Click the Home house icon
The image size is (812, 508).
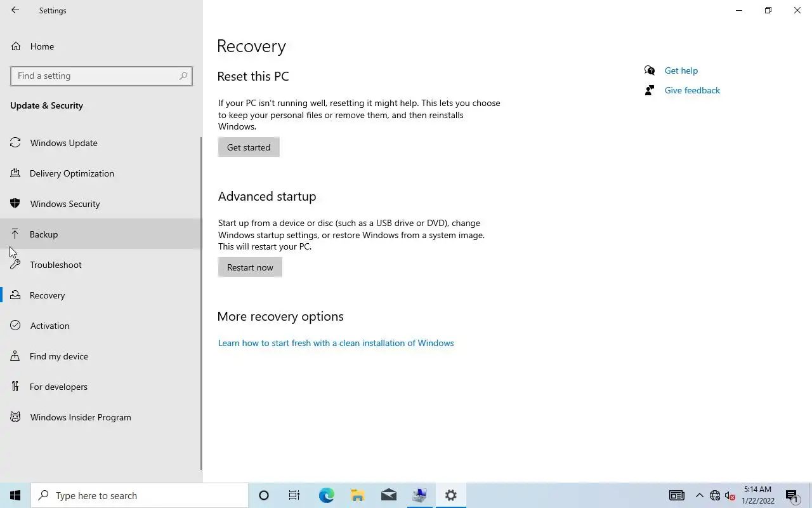[16, 46]
